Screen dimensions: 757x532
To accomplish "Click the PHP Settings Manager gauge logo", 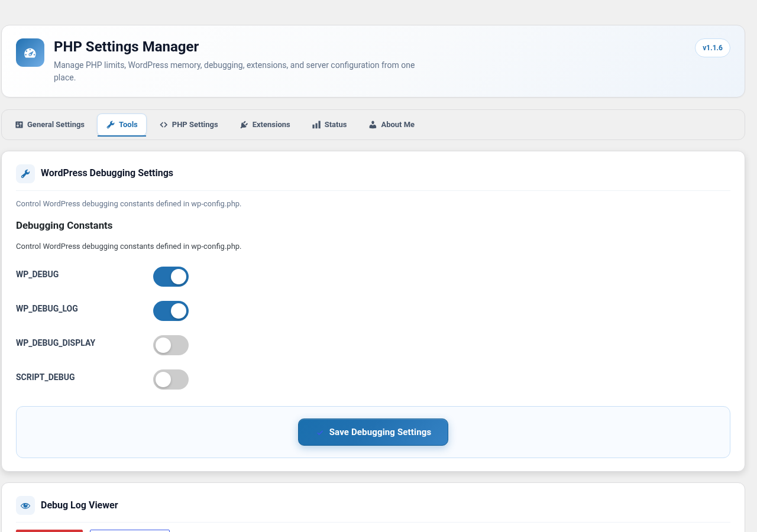I will pos(30,53).
